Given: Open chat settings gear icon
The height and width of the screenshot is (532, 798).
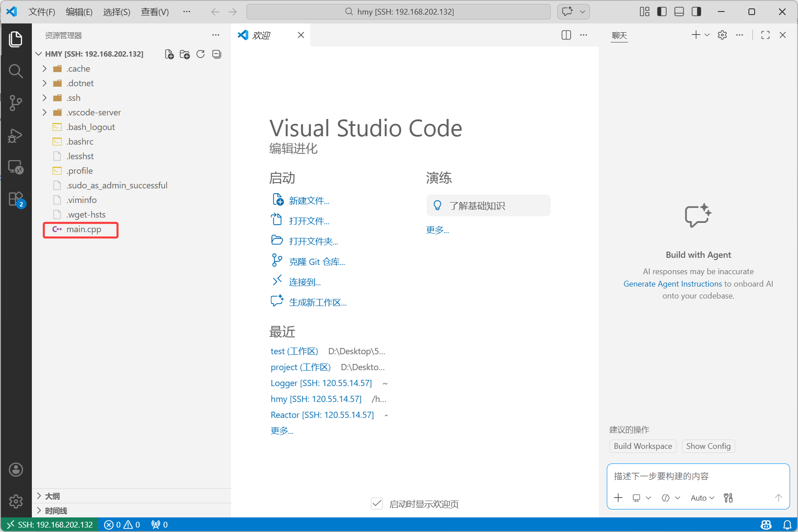Looking at the screenshot, I should click(722, 35).
